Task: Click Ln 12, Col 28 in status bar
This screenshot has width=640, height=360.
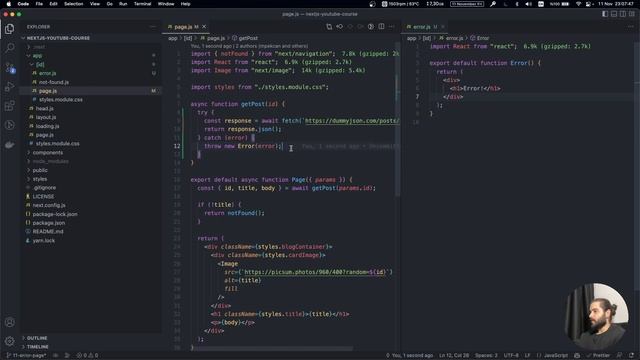Action: [453, 356]
